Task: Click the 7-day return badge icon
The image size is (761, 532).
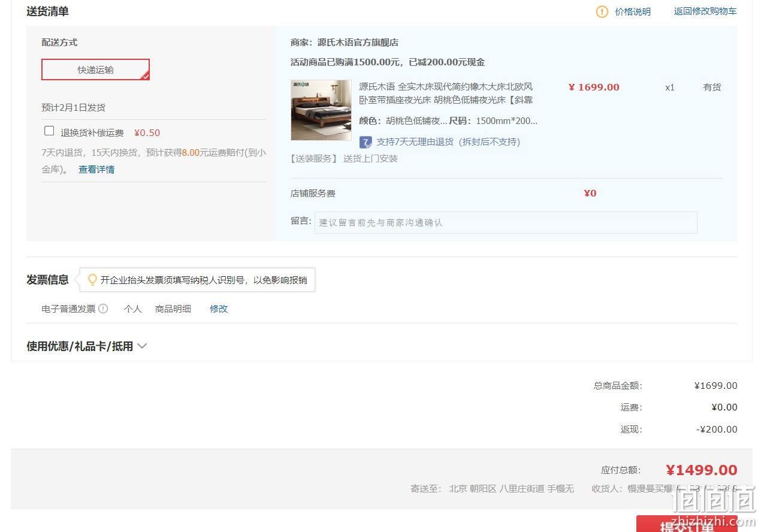Action: [x=366, y=142]
